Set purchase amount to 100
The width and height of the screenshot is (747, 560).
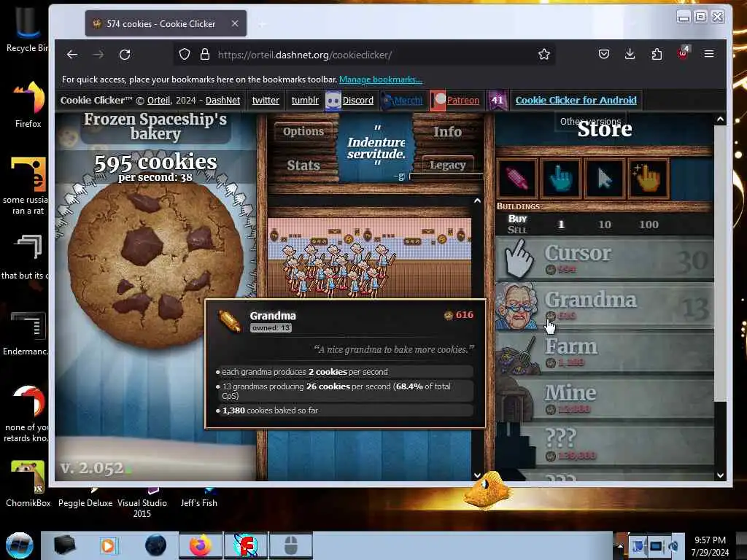(649, 225)
